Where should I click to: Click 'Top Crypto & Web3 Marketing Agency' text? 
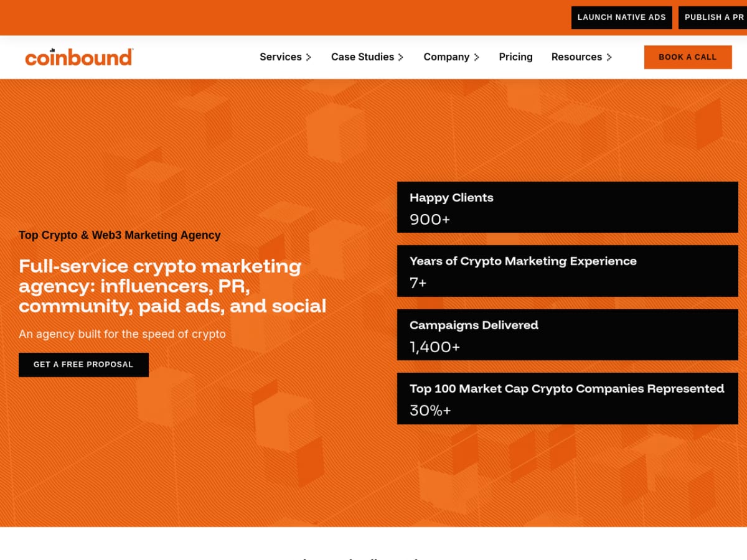120,235
